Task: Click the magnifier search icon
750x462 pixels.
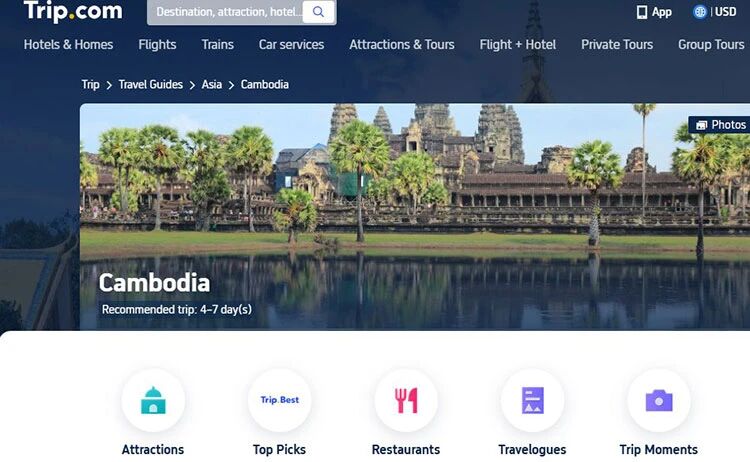Action: (318, 12)
